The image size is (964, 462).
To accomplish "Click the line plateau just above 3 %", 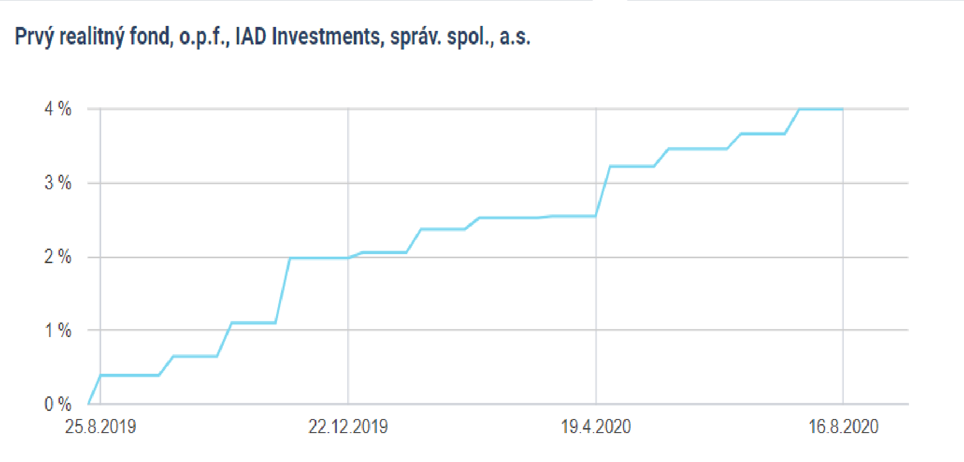I will click(632, 166).
